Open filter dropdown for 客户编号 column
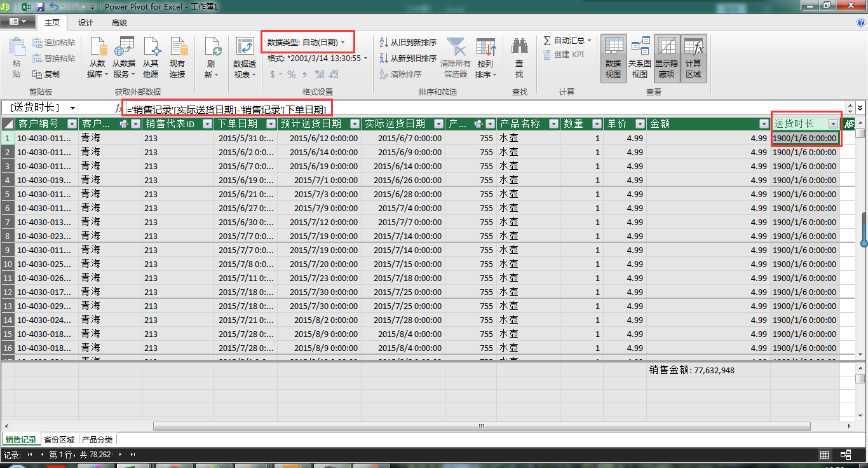Image resolution: width=868 pixels, height=468 pixels. tap(72, 124)
